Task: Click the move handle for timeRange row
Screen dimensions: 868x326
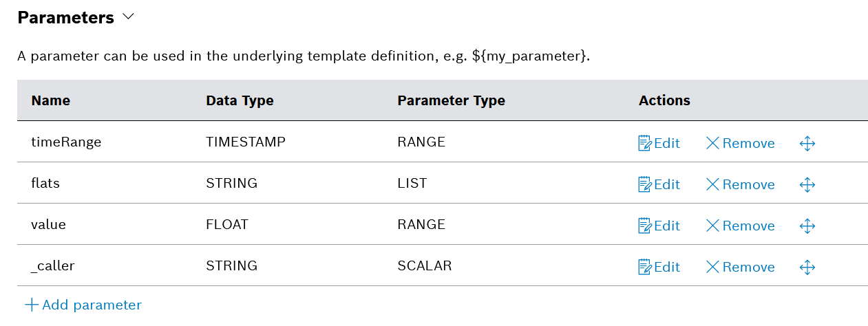Action: [807, 143]
